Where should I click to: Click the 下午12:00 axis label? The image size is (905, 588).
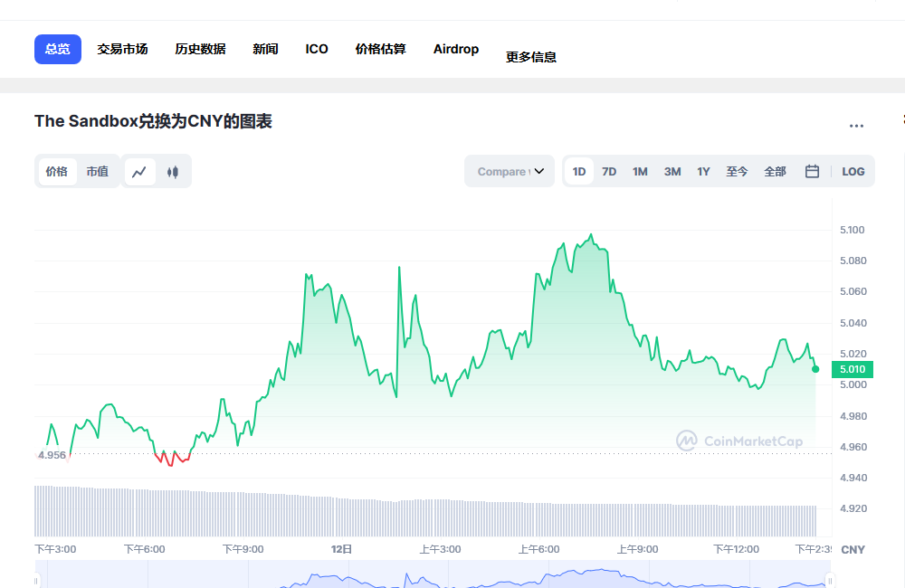pos(736,549)
